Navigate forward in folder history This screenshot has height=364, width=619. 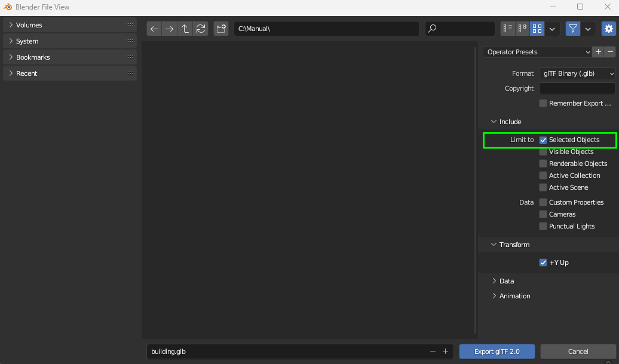coord(170,28)
